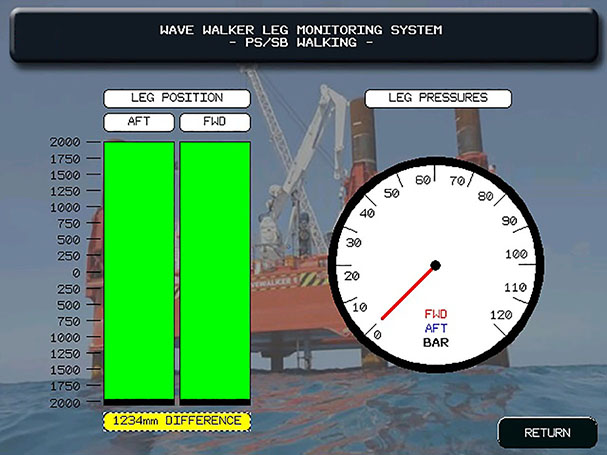Select the LEG PRESSURES header label
The width and height of the screenshot is (607, 455).
click(438, 98)
